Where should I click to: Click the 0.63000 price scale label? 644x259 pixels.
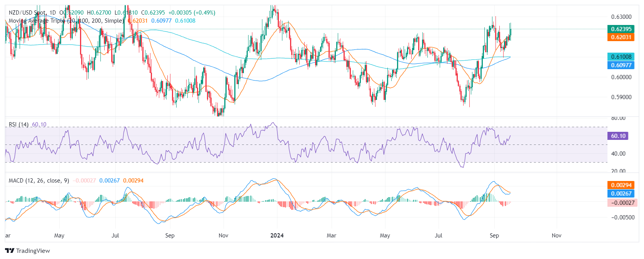coord(621,17)
